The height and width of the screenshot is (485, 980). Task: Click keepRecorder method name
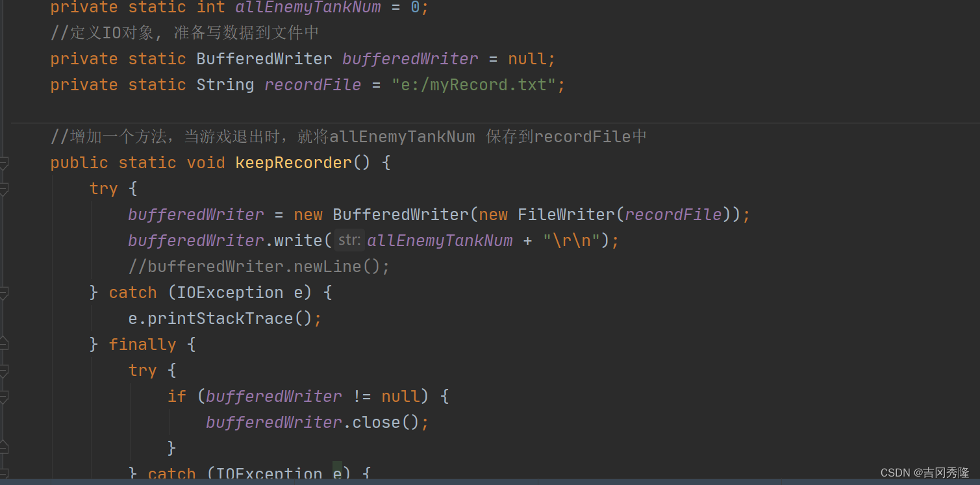(294, 162)
